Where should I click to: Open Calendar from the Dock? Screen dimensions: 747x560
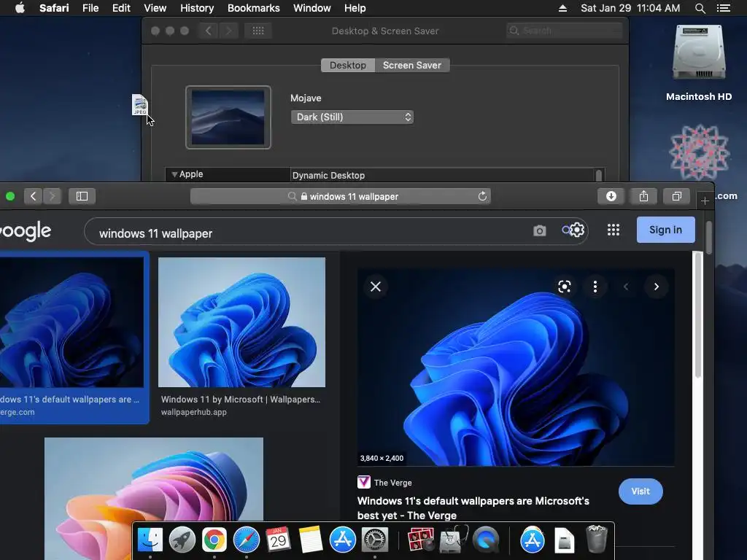click(278, 540)
